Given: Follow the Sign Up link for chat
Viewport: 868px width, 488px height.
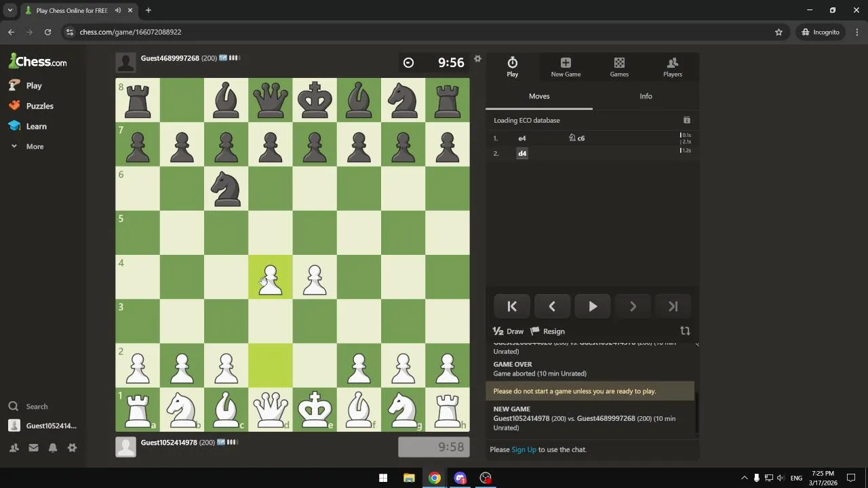Looking at the screenshot, I should 524,449.
